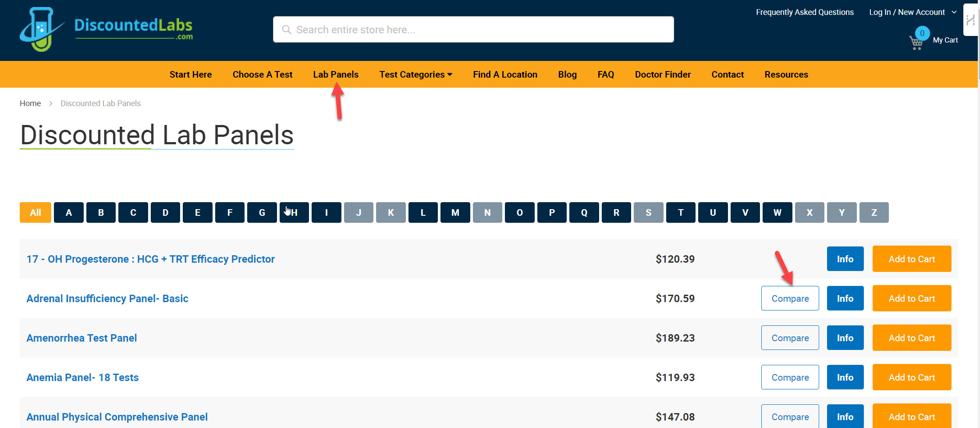The image size is (980, 428).
Task: Click the widget icon at top right edge
Action: coord(970,20)
